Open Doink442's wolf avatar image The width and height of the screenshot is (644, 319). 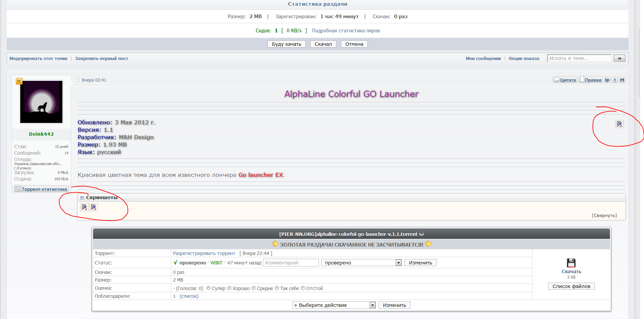(41, 102)
